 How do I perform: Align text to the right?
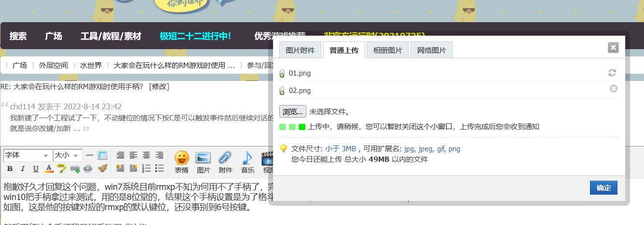(159, 155)
